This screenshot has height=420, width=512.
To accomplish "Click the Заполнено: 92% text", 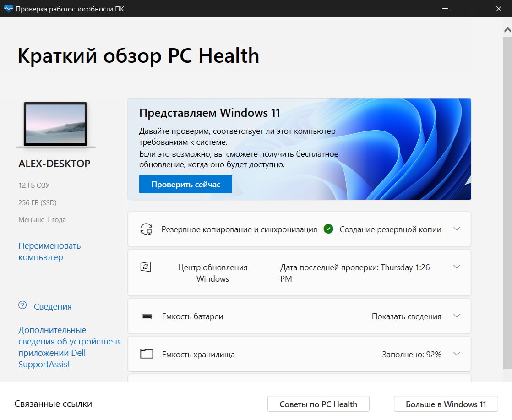I will coord(412,355).
